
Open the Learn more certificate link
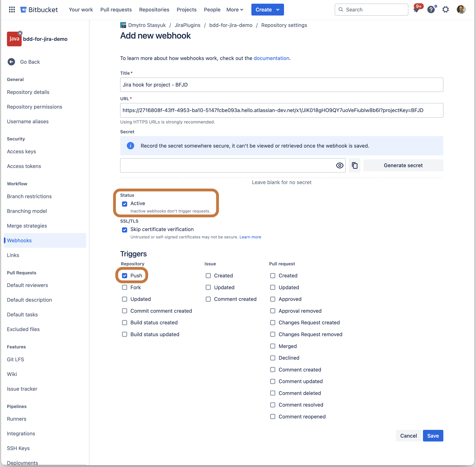click(x=250, y=237)
